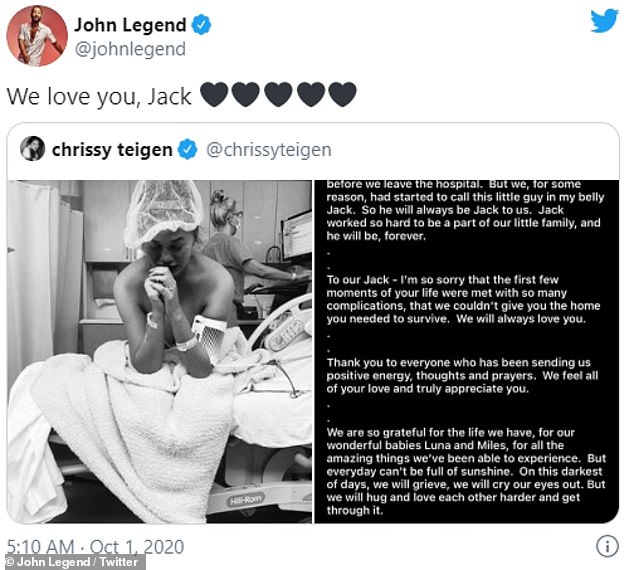
Task: Click the 5:10 AM Oct 1, 2020 timestamp
Action: coord(95,547)
